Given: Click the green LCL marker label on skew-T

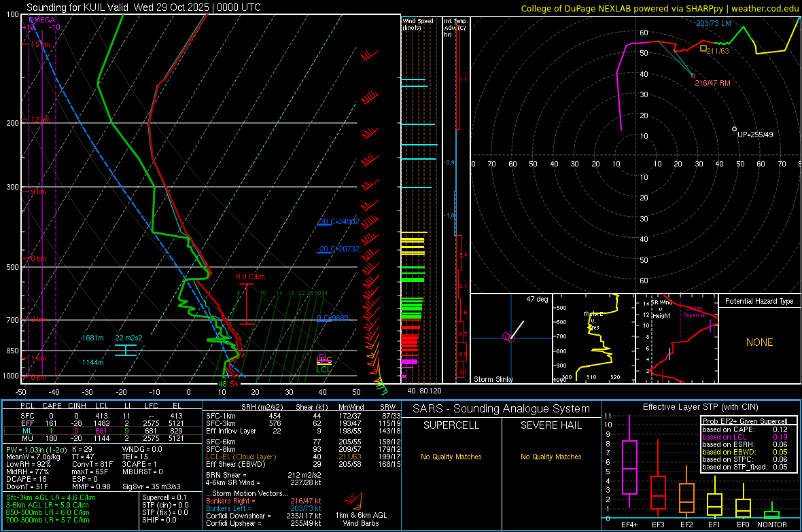Looking at the screenshot, I should point(324,370).
